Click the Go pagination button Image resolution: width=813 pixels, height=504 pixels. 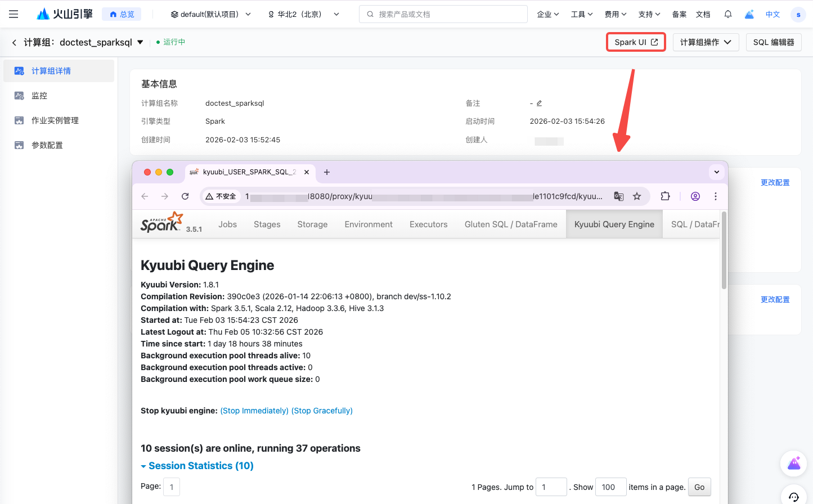coord(699,487)
